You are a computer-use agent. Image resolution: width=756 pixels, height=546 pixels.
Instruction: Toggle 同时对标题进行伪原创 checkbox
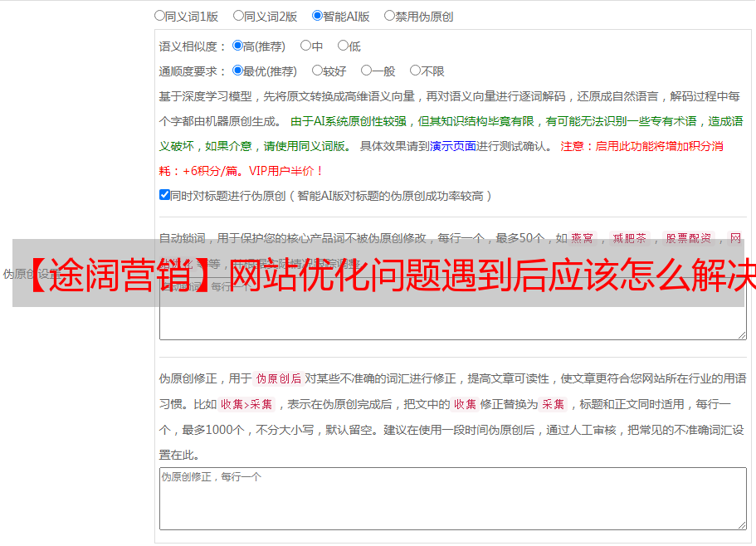pyautogui.click(x=164, y=195)
